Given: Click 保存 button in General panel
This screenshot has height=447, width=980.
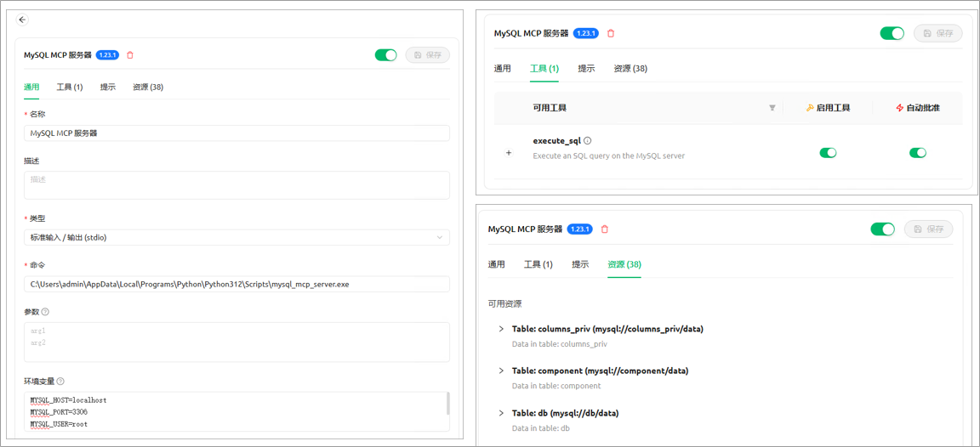Looking at the screenshot, I should [x=428, y=55].
